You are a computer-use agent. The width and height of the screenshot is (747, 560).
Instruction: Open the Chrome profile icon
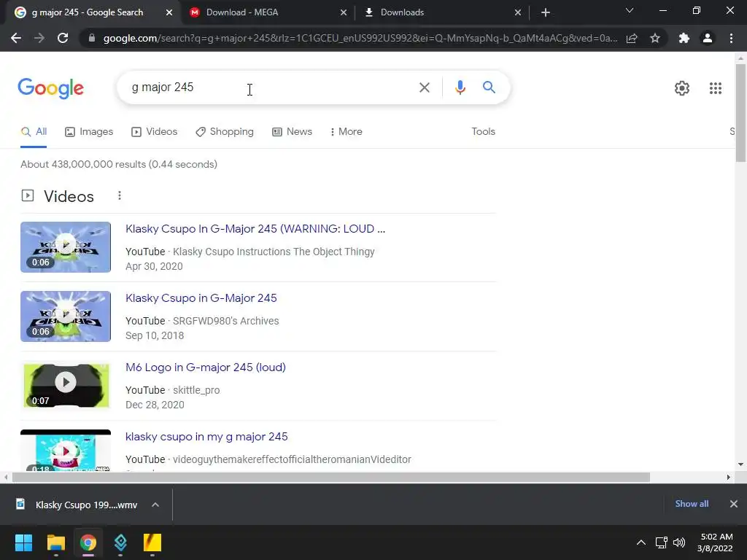708,38
